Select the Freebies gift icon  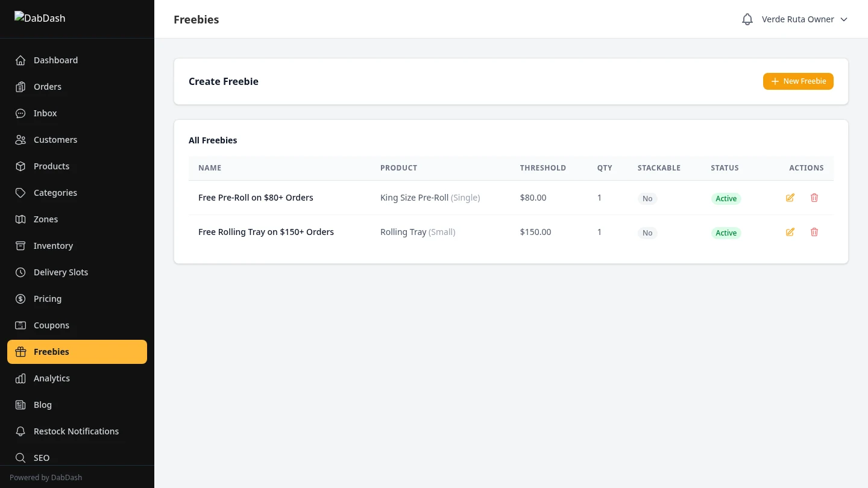(20, 352)
